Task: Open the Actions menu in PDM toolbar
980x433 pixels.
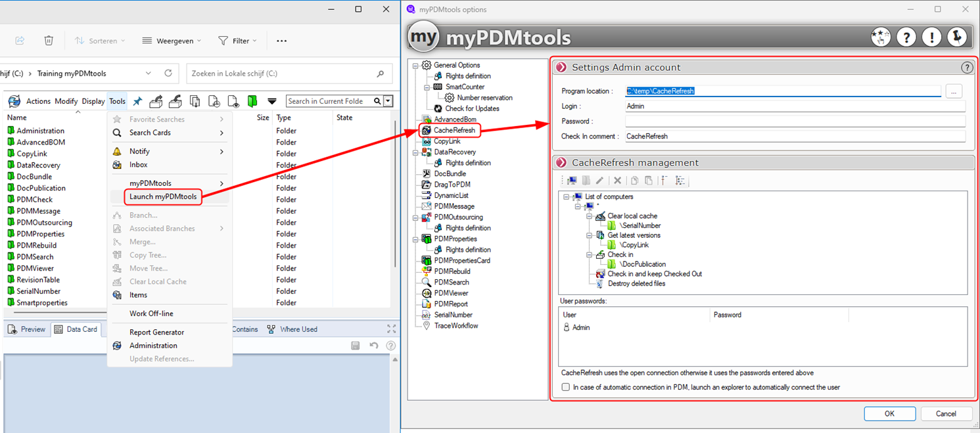Action: (x=38, y=101)
